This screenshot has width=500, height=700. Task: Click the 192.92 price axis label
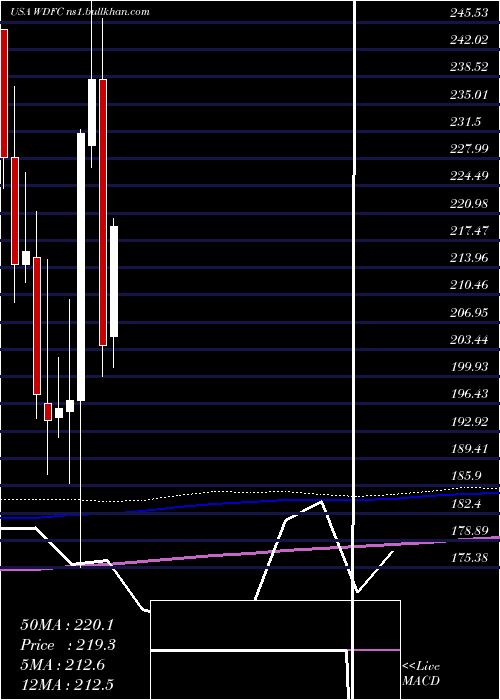coord(469,422)
